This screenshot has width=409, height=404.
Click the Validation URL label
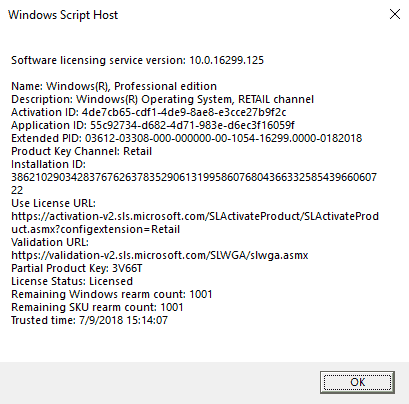coord(50,242)
